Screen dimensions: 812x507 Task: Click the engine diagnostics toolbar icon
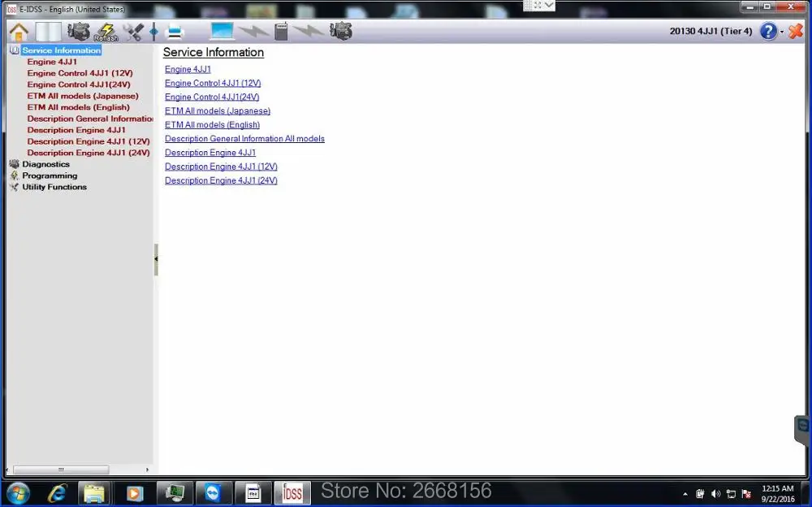click(79, 32)
